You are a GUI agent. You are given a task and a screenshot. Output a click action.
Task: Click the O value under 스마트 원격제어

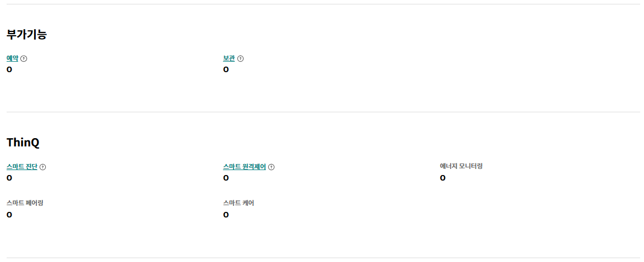tap(226, 178)
